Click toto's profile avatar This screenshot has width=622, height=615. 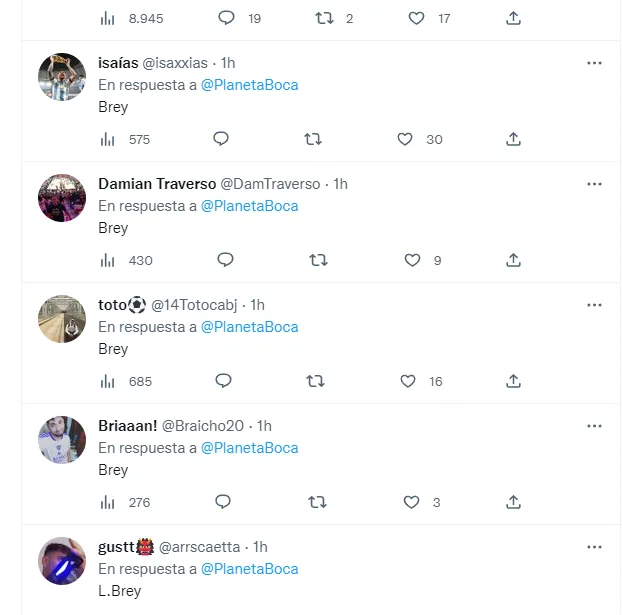pyautogui.click(x=62, y=319)
